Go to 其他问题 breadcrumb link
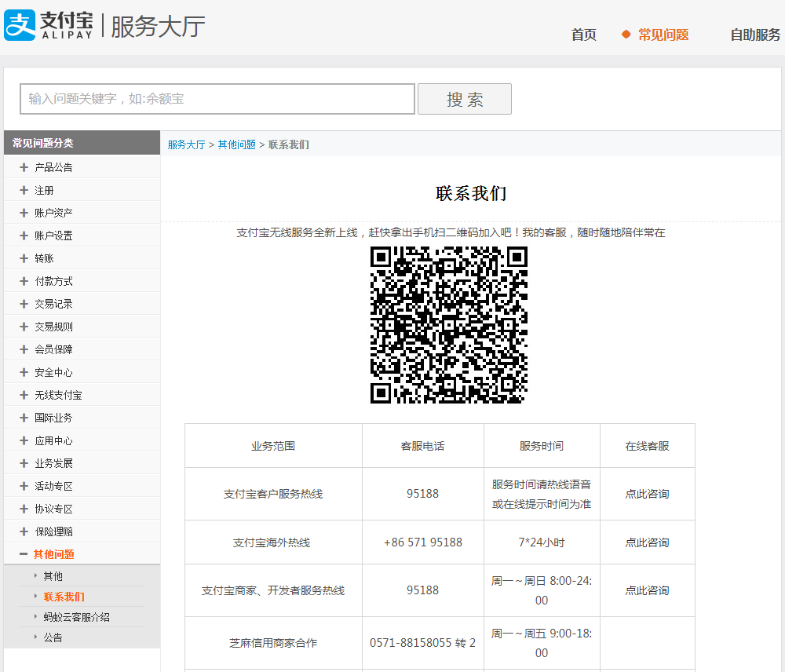The height and width of the screenshot is (672, 785). (237, 144)
